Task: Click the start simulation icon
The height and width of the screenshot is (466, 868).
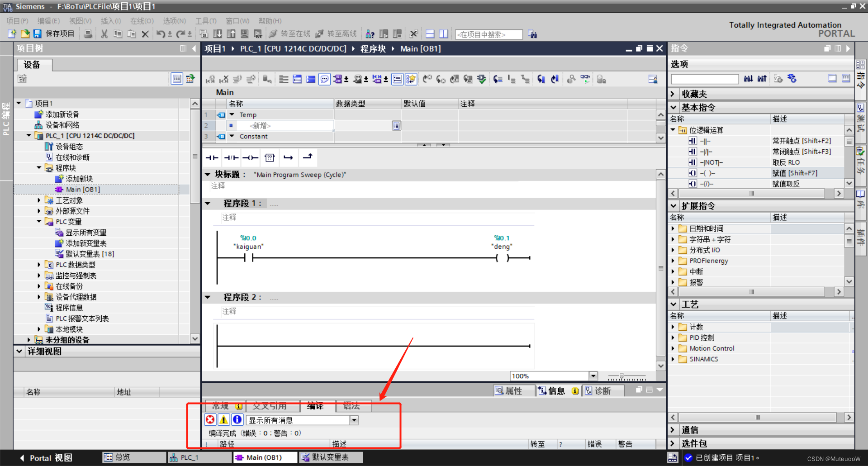Action: click(245, 34)
